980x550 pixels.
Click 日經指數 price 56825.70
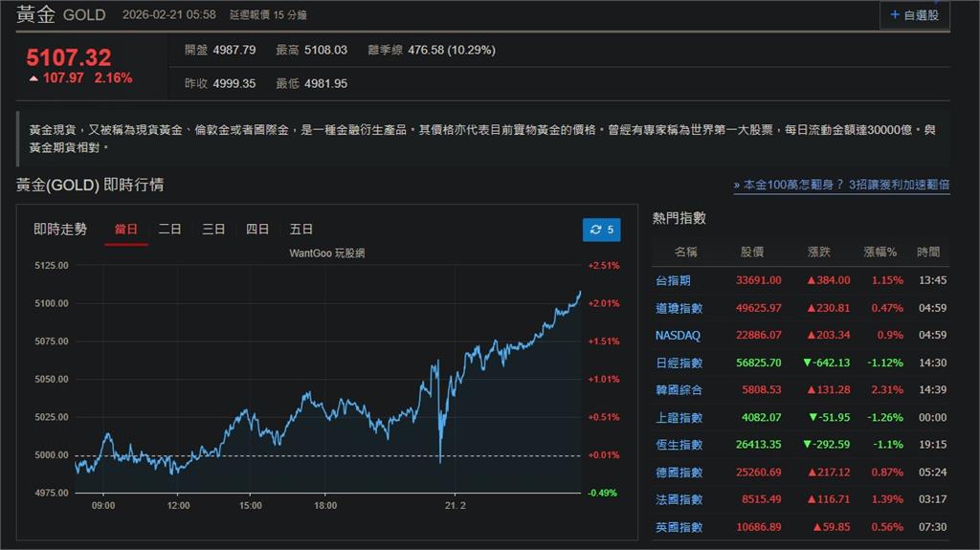758,363
